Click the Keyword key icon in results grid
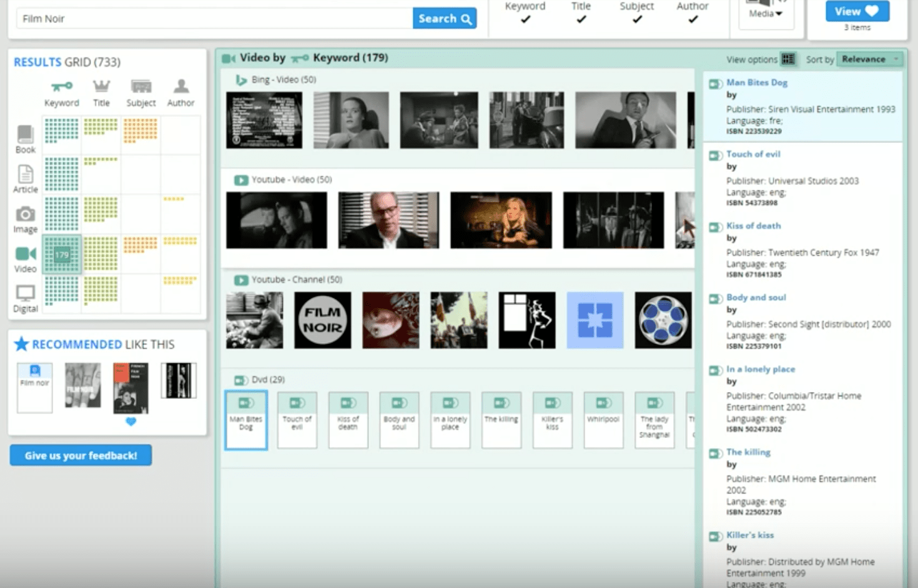Viewport: 918px width, 588px height. point(61,86)
